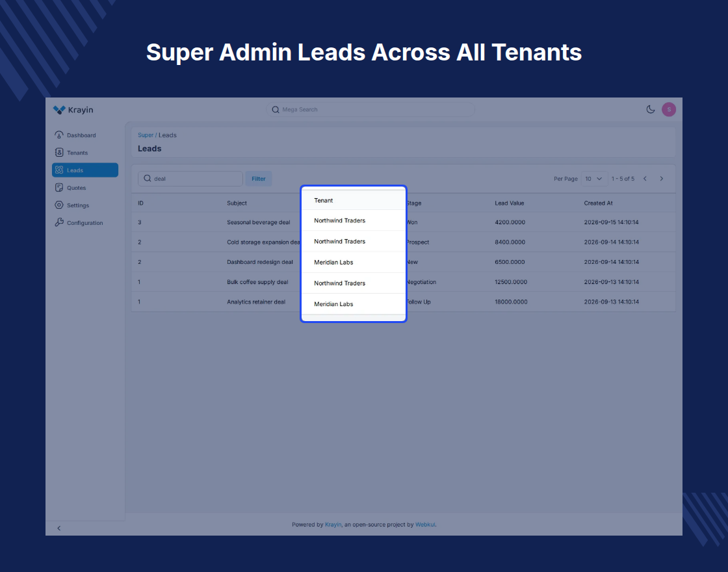728x572 pixels.
Task: Click lead value 12500.0000
Action: point(511,282)
